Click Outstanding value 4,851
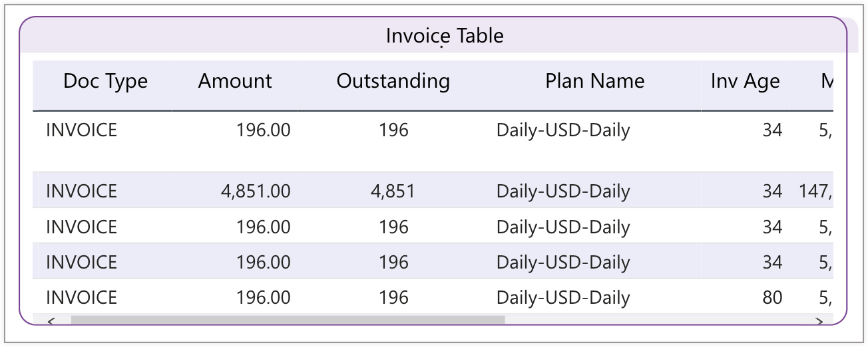 393,191
